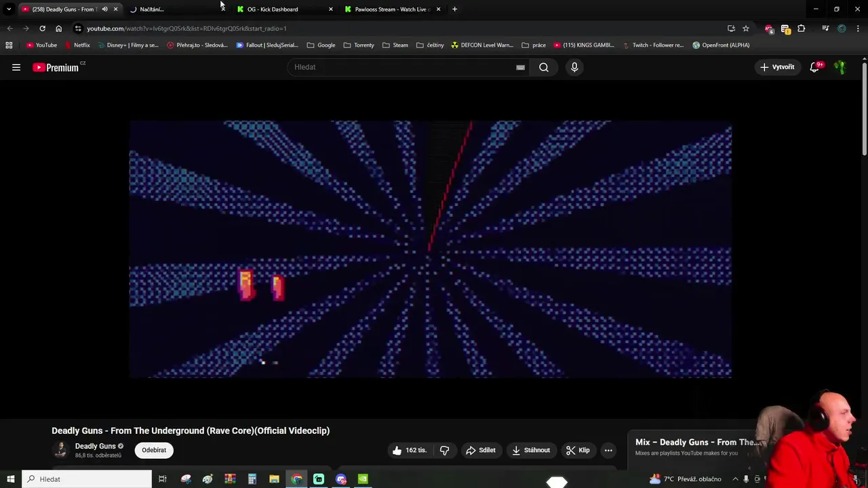Image resolution: width=868 pixels, height=488 pixels.
Task: Start voice search with the microphone
Action: click(x=574, y=67)
